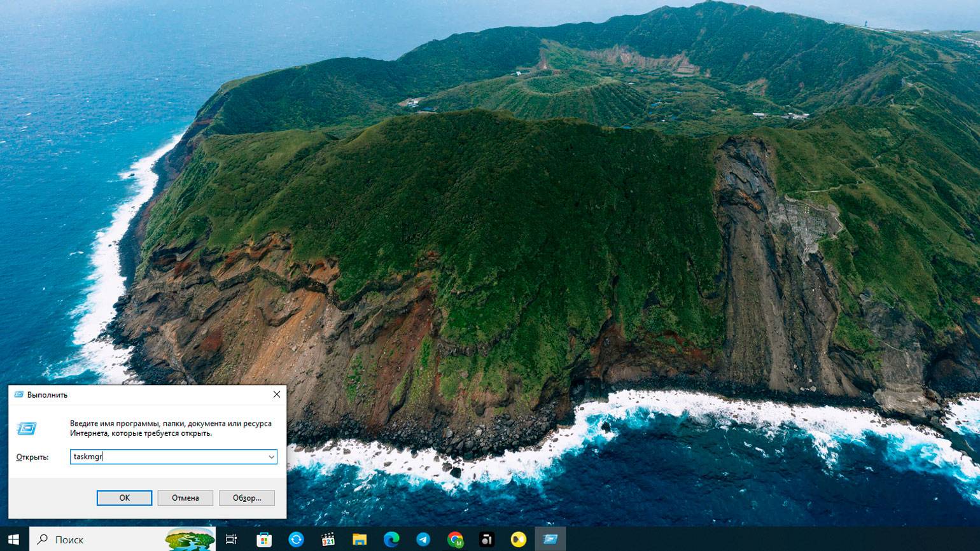Launch Microsoft Edge browser
Viewport: 980px width, 551px height.
pos(391,540)
